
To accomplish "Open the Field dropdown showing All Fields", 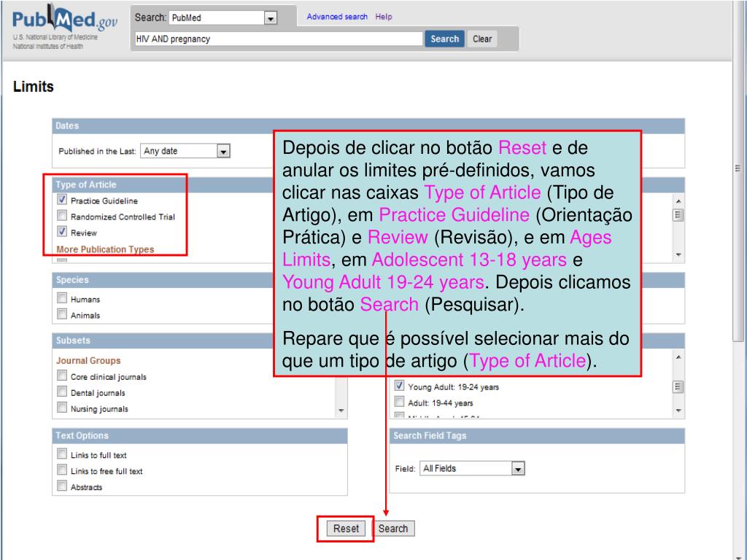I will 472,469.
